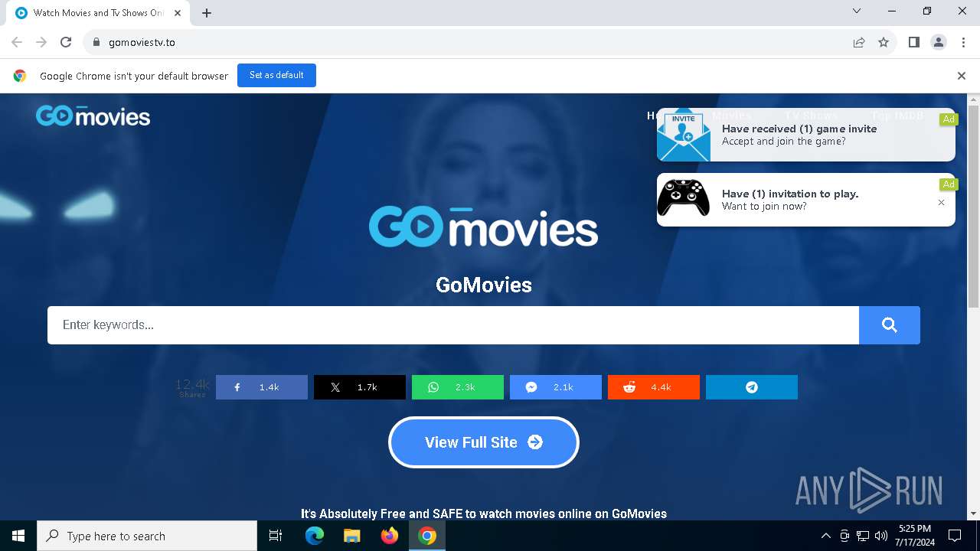
Task: Share via Telegram button
Action: click(x=752, y=387)
